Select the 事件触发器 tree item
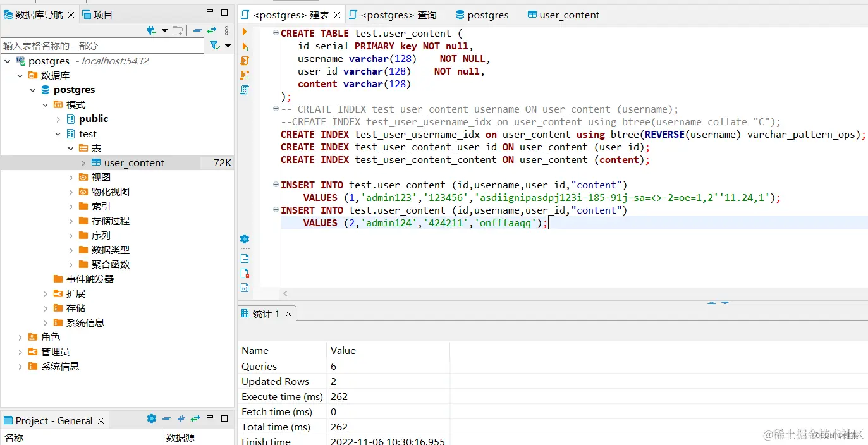Screen dimensions: 868x445 90,279
